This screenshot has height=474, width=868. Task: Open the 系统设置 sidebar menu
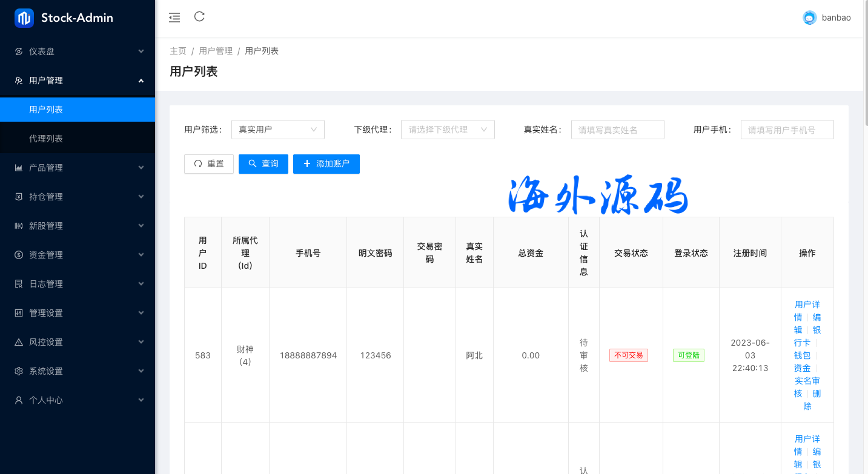pyautogui.click(x=78, y=371)
